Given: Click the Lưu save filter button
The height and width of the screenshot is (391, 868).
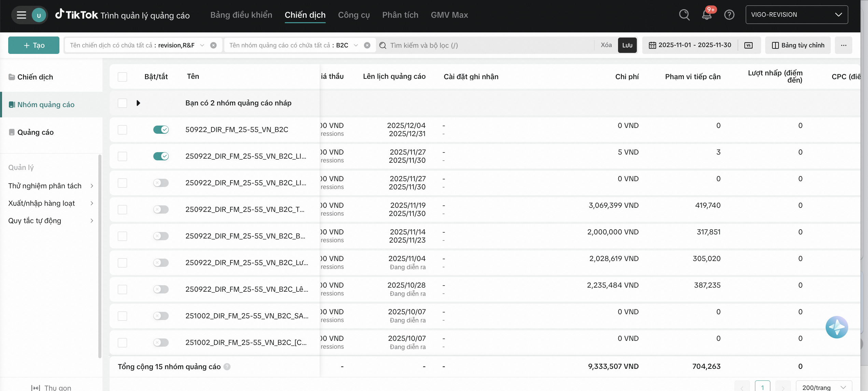Looking at the screenshot, I should (627, 45).
